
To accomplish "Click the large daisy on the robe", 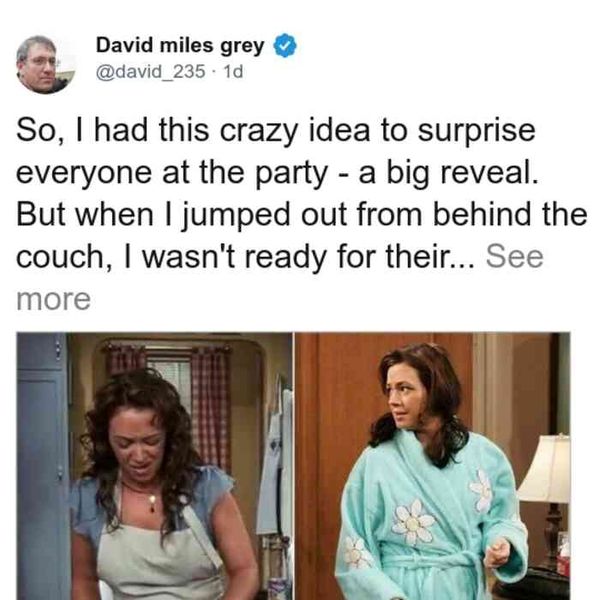I will click(x=412, y=522).
